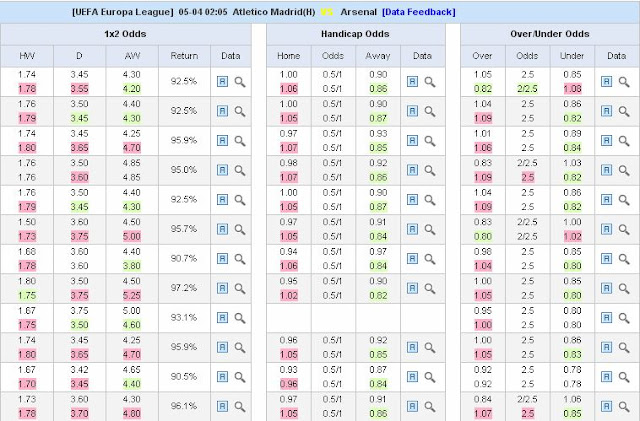The height and width of the screenshot is (421, 640).
Task: Click the Atletico Madrid(H) team name
Action: click(274, 12)
